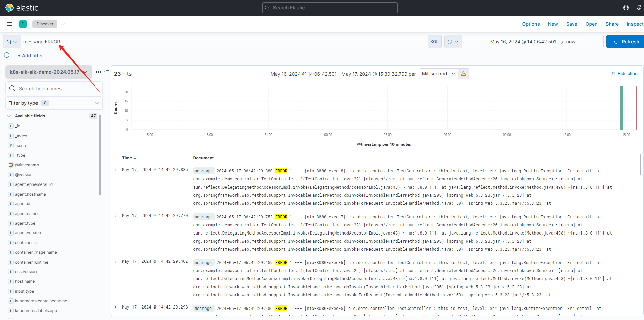
Task: Open the saved query menu icon
Action: (11, 42)
